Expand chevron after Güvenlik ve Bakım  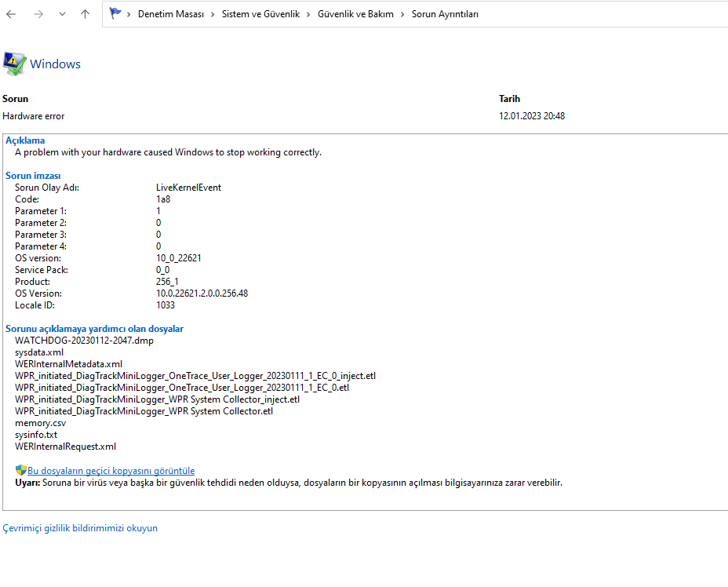[402, 14]
